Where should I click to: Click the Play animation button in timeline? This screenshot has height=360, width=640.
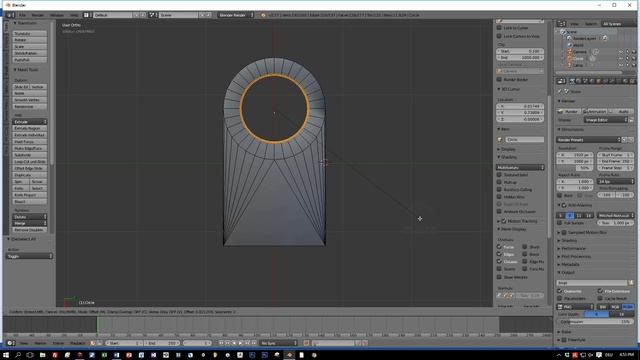tap(240, 343)
